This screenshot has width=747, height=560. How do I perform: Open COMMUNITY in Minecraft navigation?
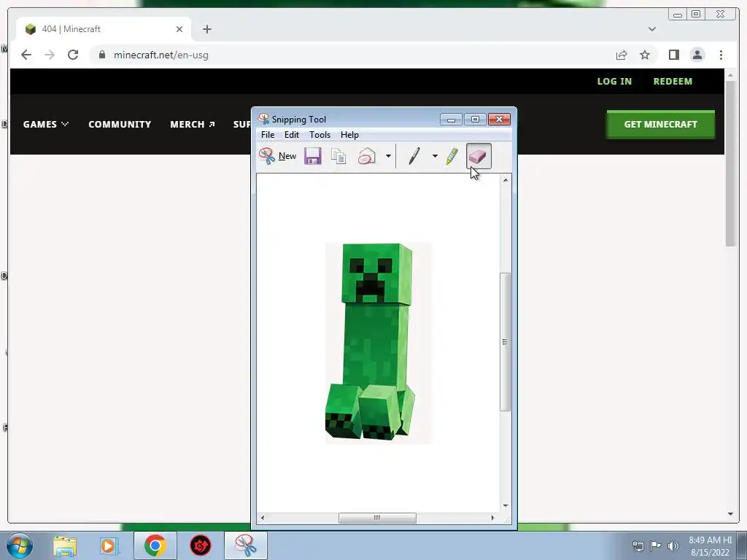(x=120, y=124)
